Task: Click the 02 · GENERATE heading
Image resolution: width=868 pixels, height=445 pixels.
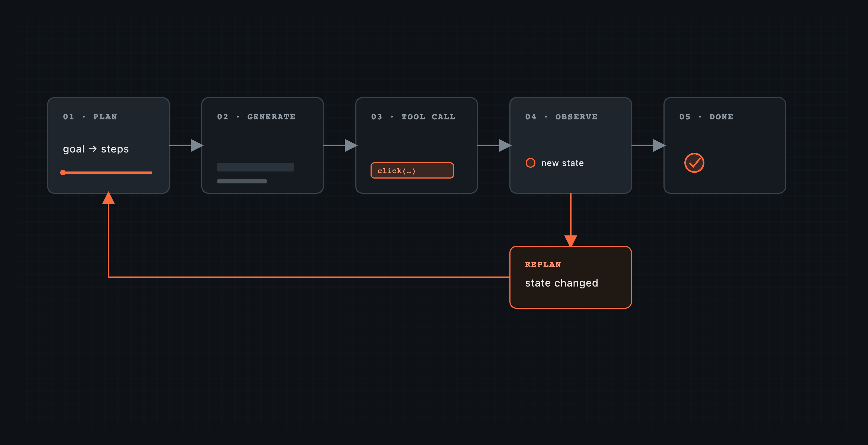Action: coord(256,117)
